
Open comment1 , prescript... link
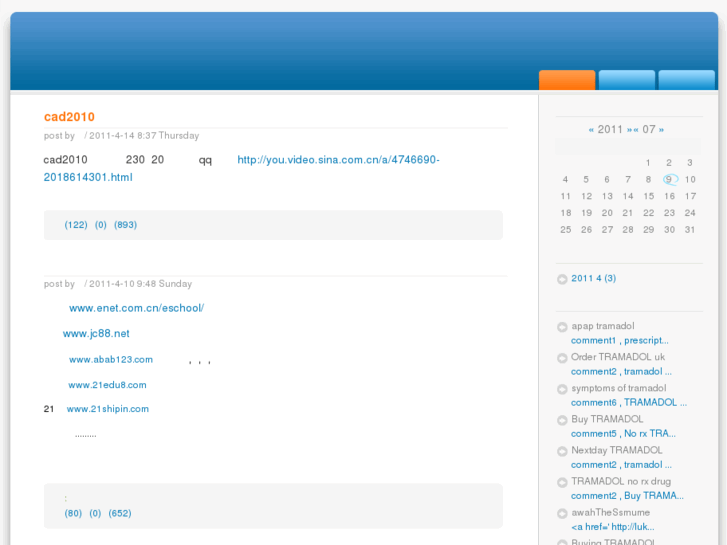(619, 340)
